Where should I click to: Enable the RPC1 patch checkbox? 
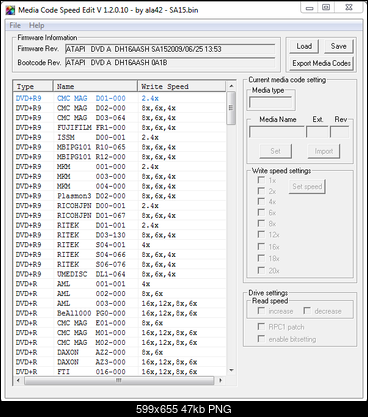pos(261,327)
